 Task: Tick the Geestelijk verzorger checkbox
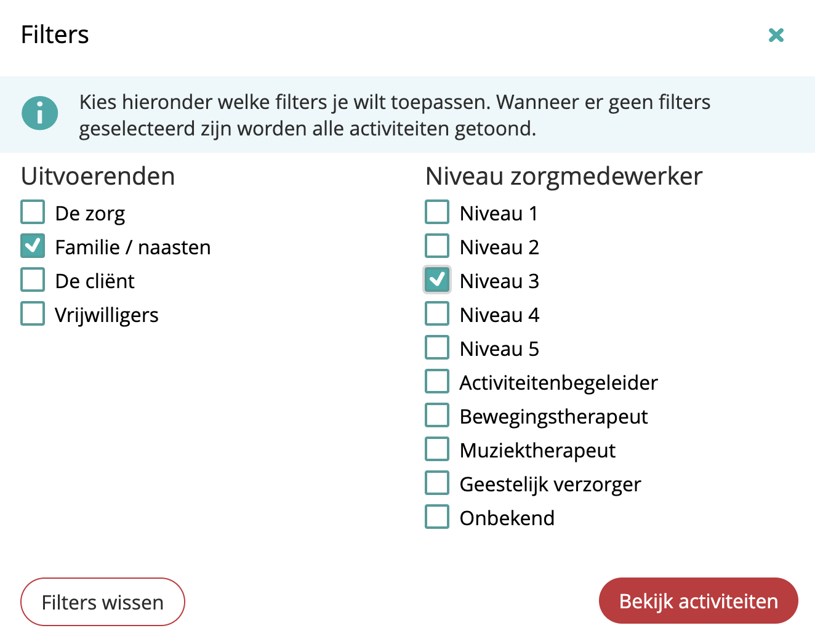(437, 483)
